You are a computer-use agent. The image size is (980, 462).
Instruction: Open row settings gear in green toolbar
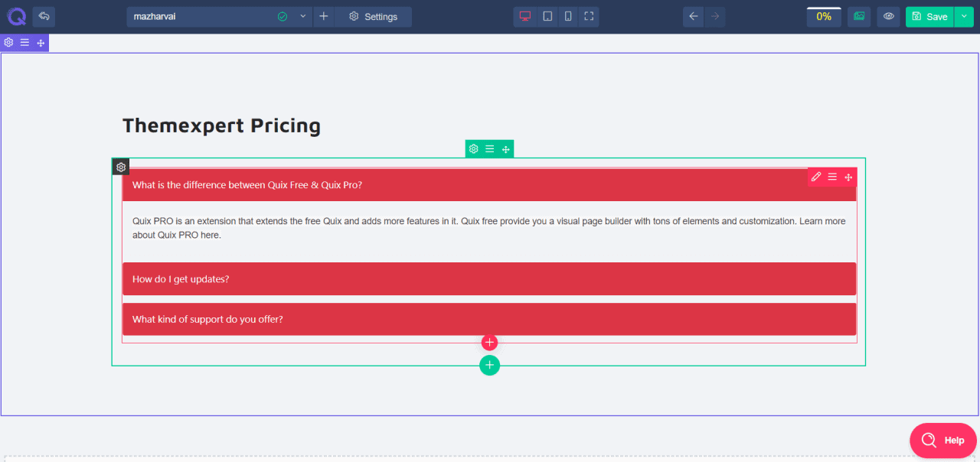[474, 149]
